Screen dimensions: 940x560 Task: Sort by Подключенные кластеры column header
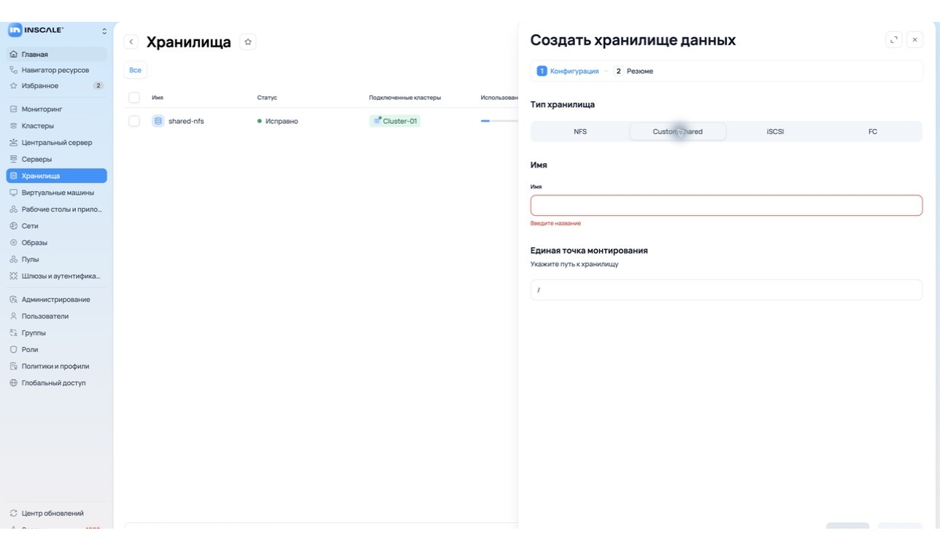[x=405, y=98]
